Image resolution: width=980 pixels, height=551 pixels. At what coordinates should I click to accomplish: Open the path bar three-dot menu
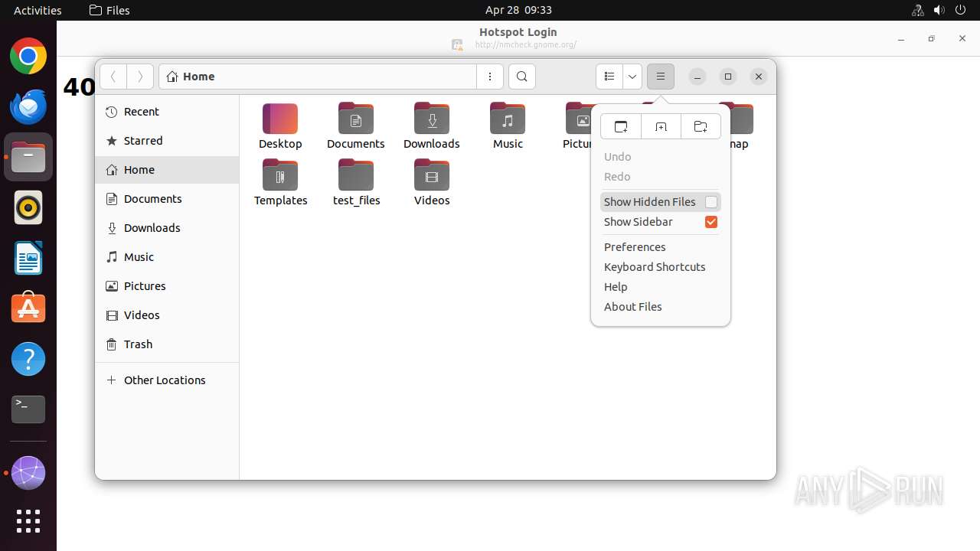(x=490, y=77)
